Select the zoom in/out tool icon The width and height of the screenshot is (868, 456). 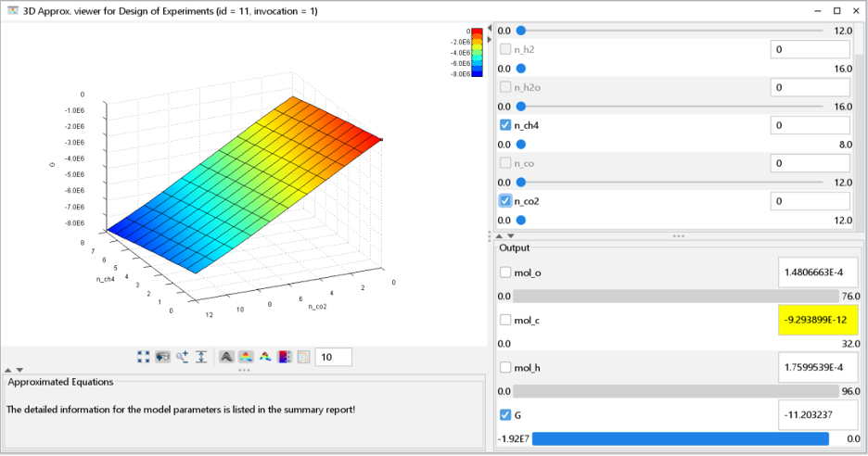coord(183,357)
